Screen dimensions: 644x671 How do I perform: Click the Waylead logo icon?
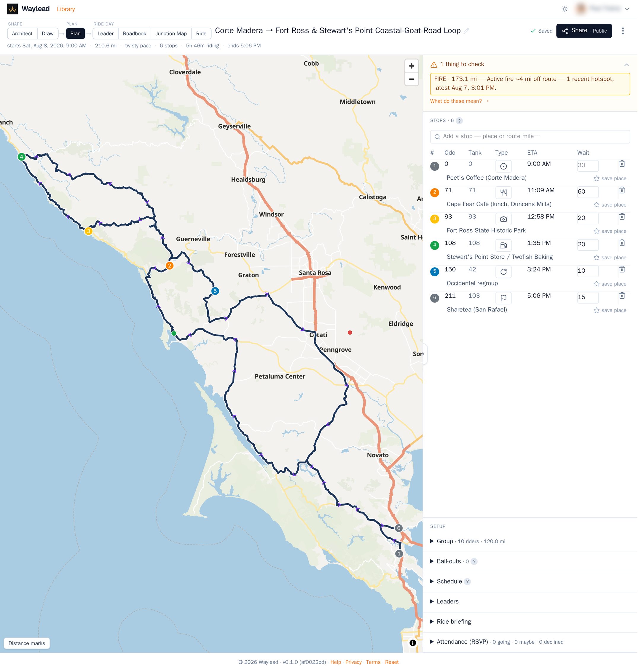tap(12, 9)
